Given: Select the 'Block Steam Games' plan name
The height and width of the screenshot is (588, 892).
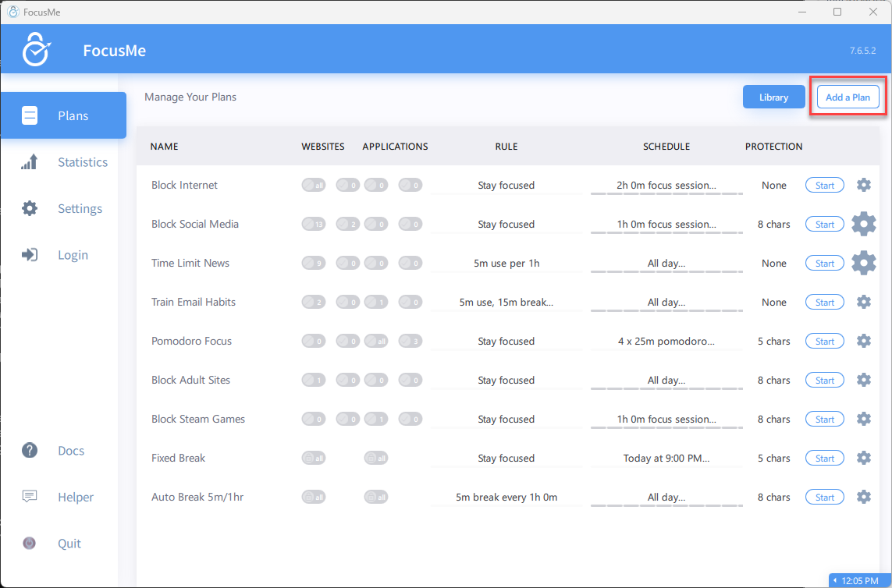Looking at the screenshot, I should click(198, 419).
